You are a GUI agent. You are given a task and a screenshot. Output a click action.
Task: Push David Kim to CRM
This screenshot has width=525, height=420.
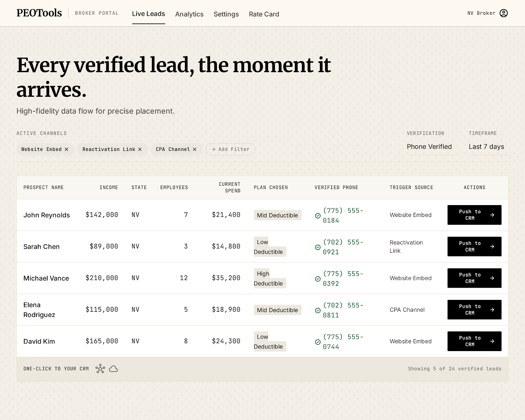pyautogui.click(x=474, y=341)
